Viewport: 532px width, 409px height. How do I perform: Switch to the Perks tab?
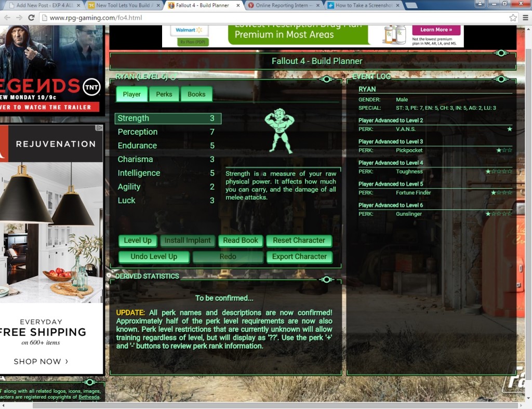[x=164, y=94]
